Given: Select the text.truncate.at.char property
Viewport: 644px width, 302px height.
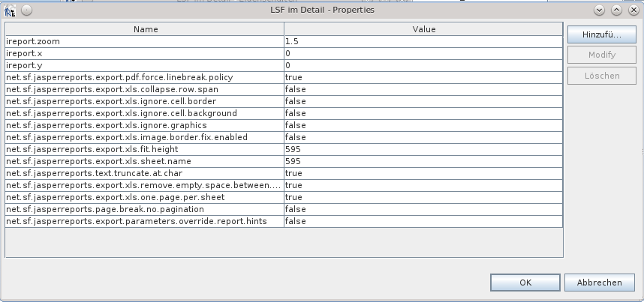Looking at the screenshot, I should (284, 173).
